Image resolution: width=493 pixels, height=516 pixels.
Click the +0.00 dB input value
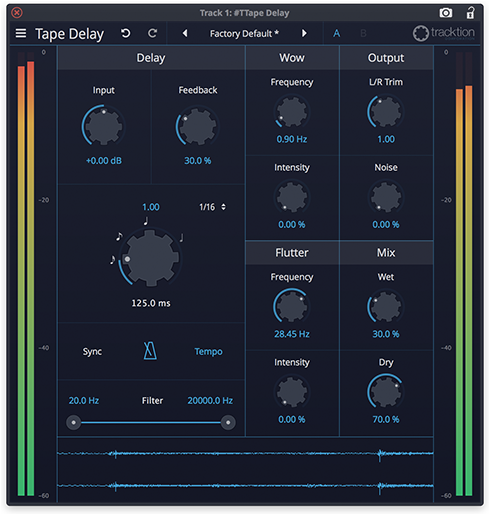click(x=104, y=161)
